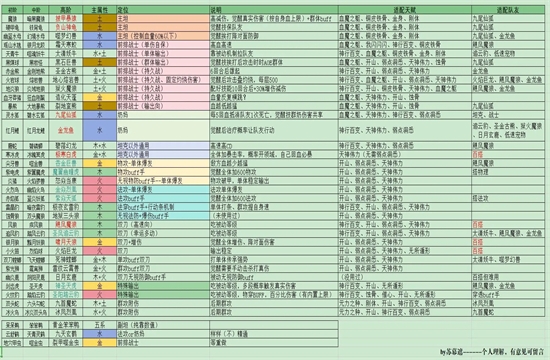This screenshot has width=550, height=360.
Task: Select the 前排战士（群体输出）cell
Action: [163, 62]
